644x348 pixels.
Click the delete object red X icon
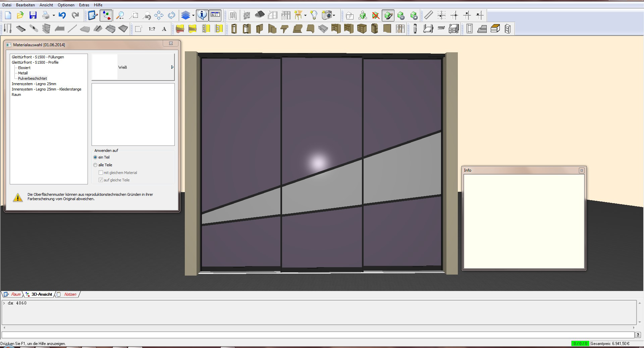(376, 15)
